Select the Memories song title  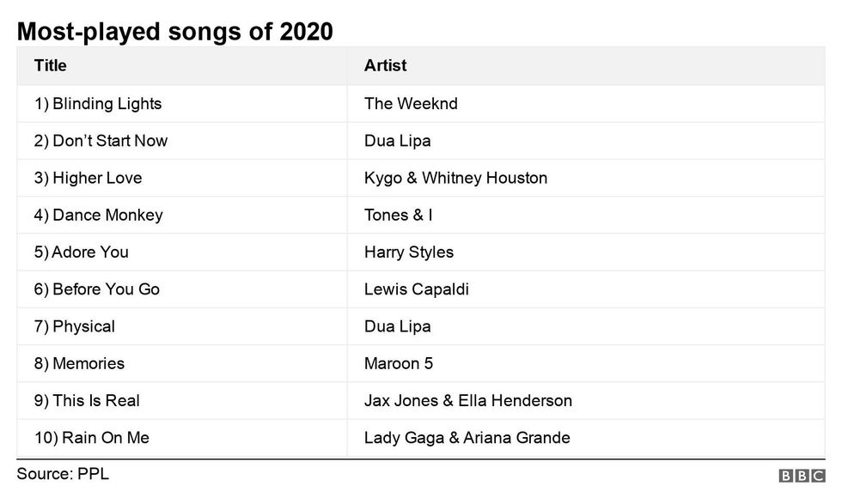(x=79, y=363)
